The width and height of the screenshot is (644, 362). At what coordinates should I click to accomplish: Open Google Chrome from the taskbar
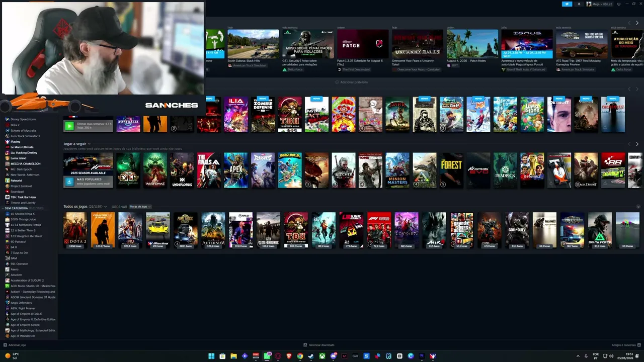(300, 356)
